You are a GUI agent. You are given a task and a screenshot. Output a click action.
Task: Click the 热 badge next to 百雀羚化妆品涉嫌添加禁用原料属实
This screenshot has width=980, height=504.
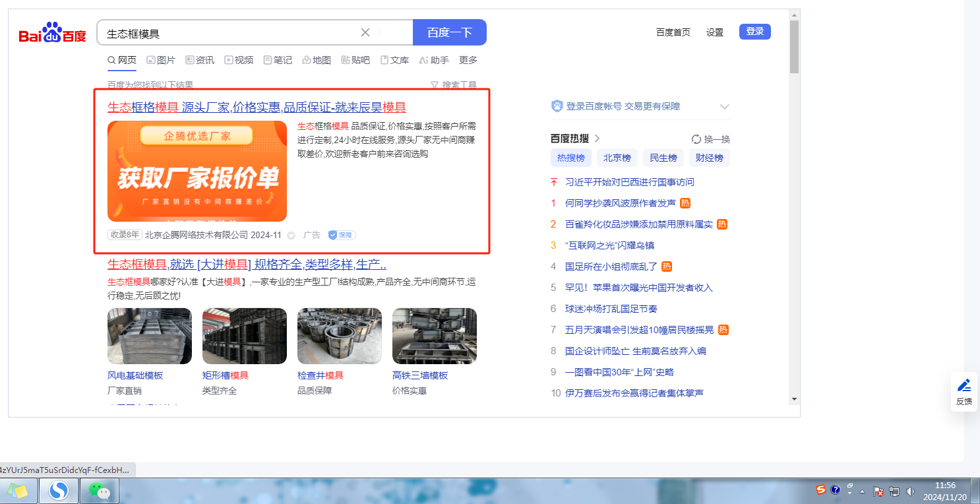tap(722, 224)
